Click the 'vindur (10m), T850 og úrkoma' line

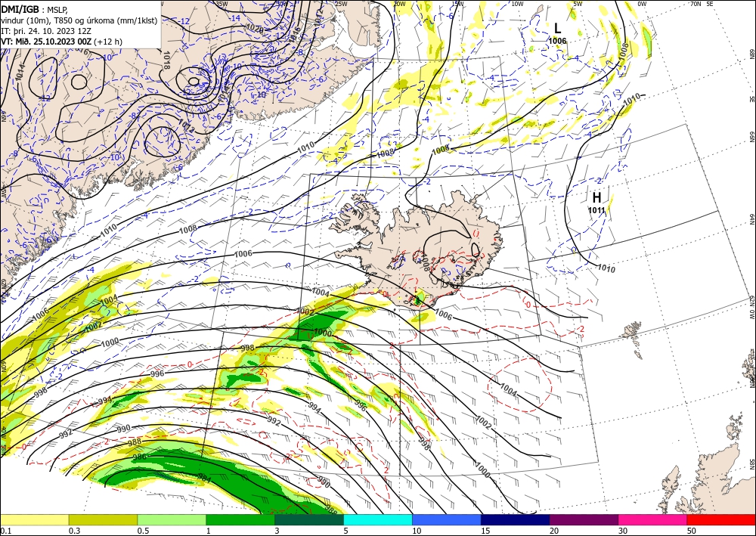79,20
